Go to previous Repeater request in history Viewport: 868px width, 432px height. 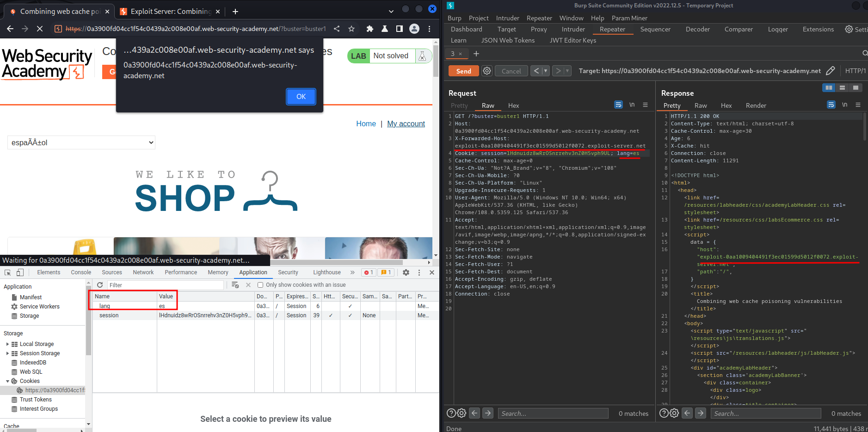coord(536,71)
